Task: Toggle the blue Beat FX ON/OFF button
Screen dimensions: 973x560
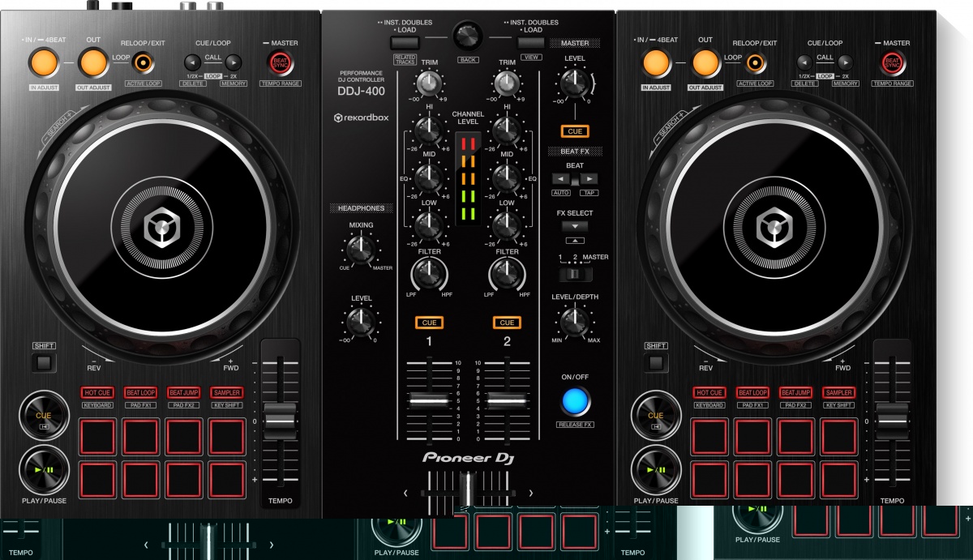Action: coord(574,401)
